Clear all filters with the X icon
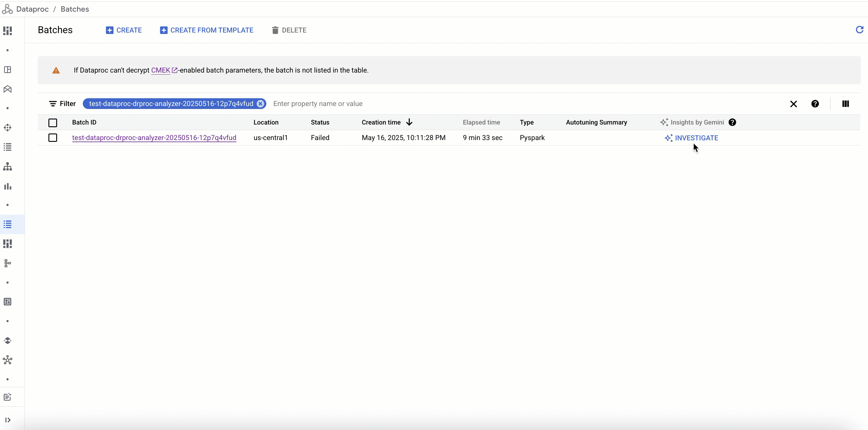Viewport: 868px width, 430px height. [x=793, y=104]
